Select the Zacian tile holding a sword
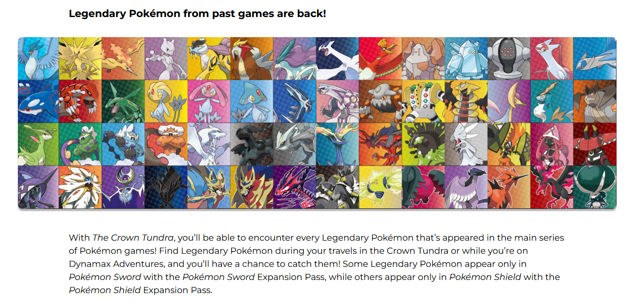Viewport: 644px width, 304px height. click(x=209, y=187)
